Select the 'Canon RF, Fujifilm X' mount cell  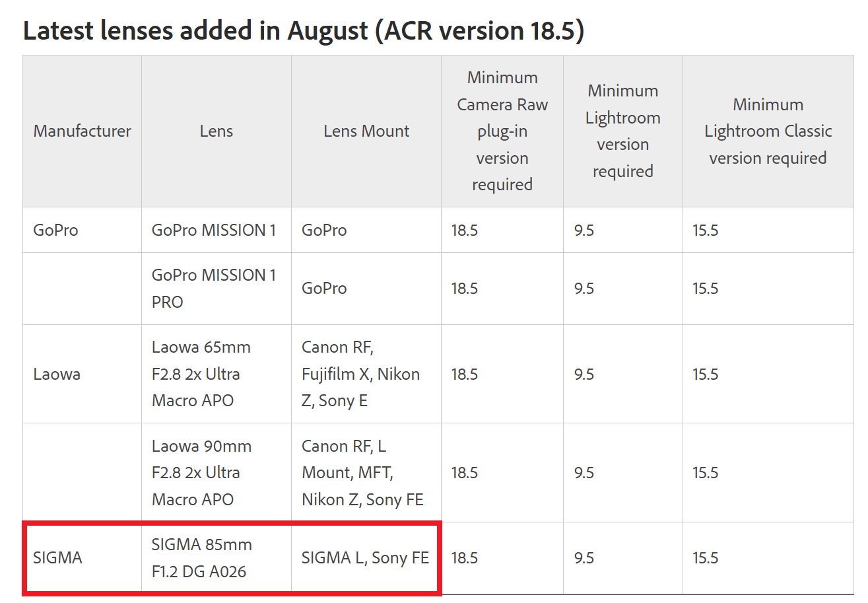(366, 374)
